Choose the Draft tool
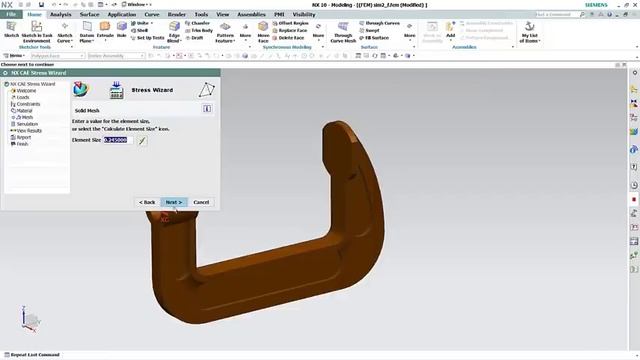This screenshot has width=640, height=360. click(x=195, y=38)
